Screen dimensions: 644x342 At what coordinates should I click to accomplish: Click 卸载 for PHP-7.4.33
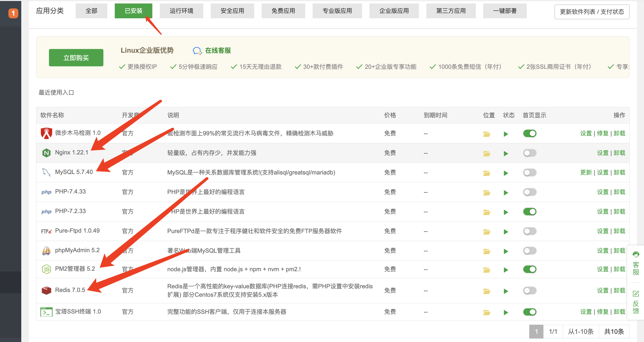tap(619, 192)
